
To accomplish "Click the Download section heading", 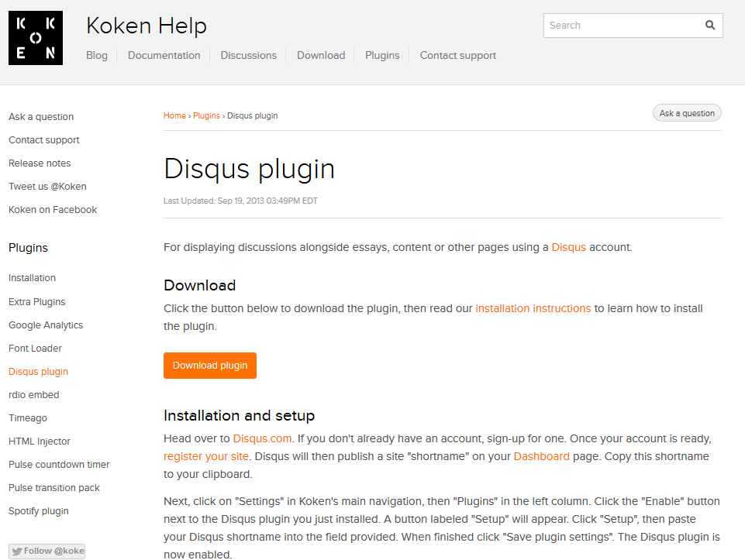I will pyautogui.click(x=199, y=285).
